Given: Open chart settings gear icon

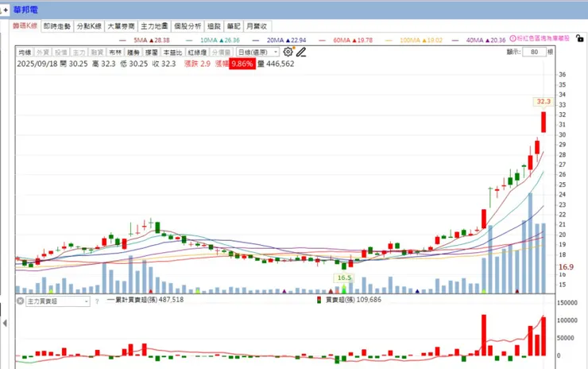Looking at the screenshot, I should [x=288, y=52].
